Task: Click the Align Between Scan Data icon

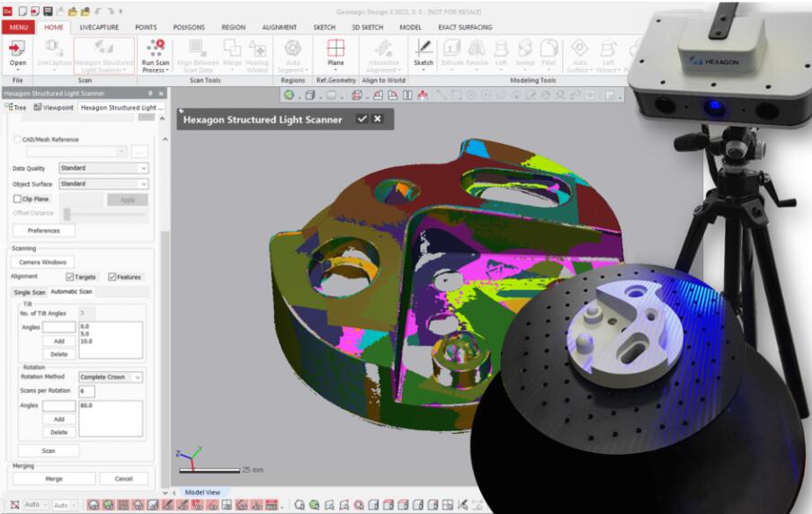Action: click(x=195, y=49)
